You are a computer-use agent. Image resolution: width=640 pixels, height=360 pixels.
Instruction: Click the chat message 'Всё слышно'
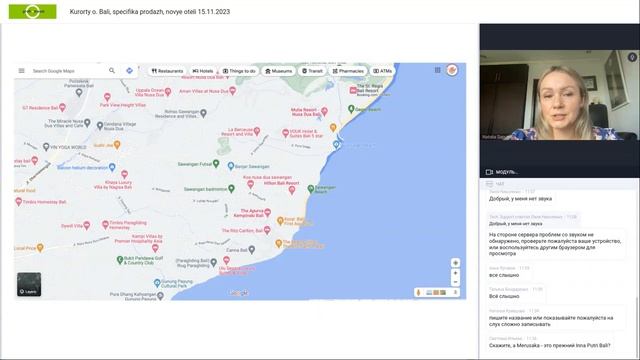pos(504,296)
